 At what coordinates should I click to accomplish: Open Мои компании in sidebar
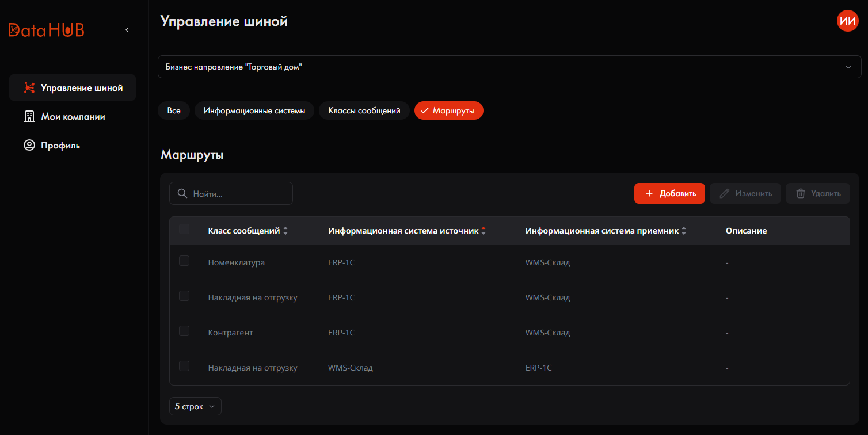point(73,116)
